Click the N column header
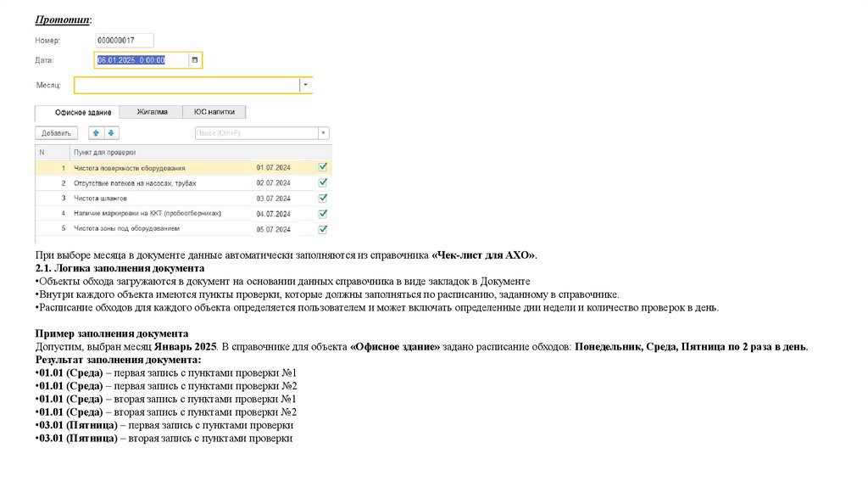The width and height of the screenshot is (868, 487). 53,153
